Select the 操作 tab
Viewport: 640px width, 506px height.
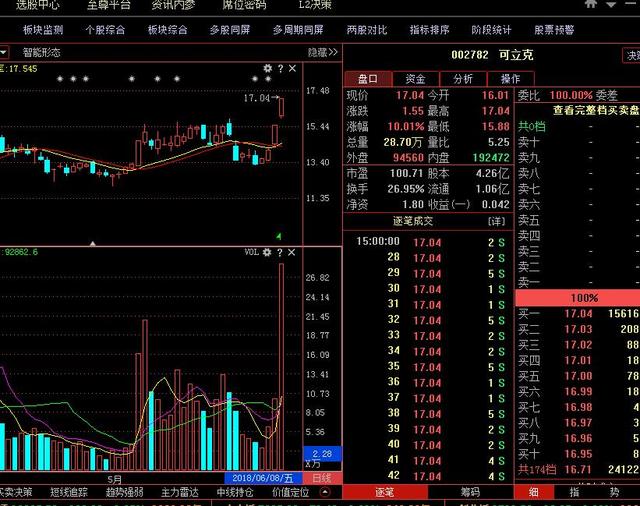[510, 79]
